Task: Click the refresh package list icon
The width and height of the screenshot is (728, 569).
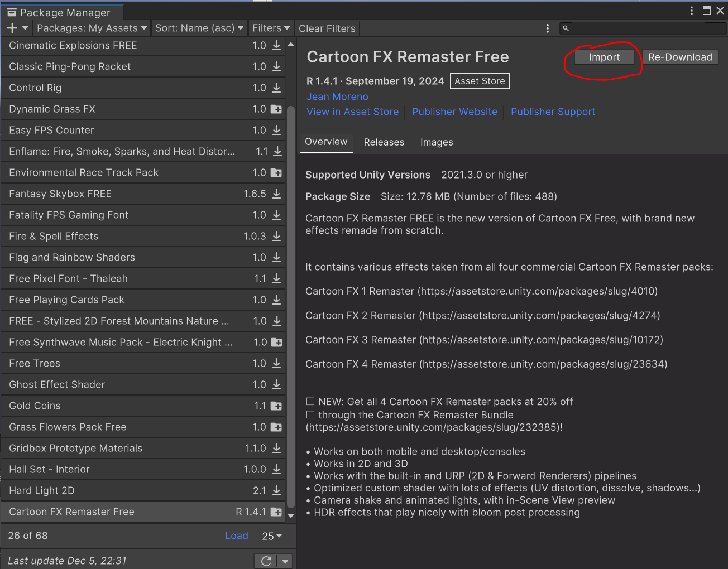Action: point(266,561)
